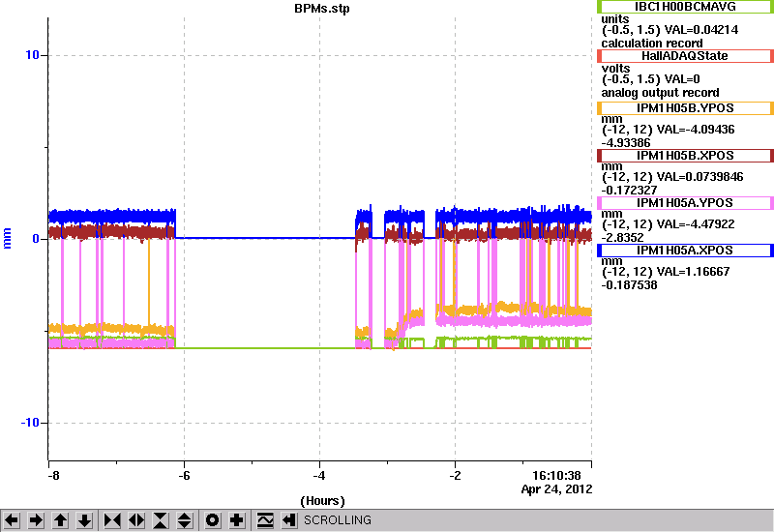Expand the vertical axis with the up-down arrows icon
This screenshot has width=774, height=532.
(185, 520)
